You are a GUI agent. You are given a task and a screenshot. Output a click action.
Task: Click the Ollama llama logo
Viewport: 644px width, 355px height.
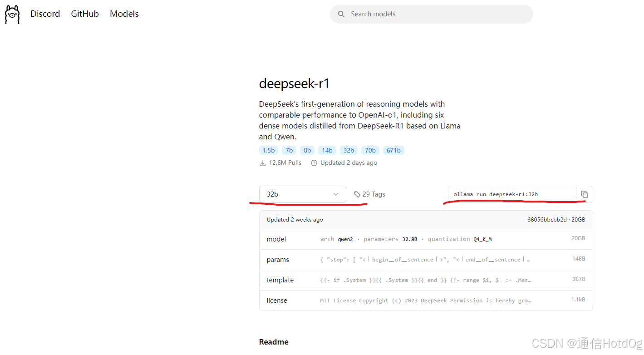pos(12,15)
